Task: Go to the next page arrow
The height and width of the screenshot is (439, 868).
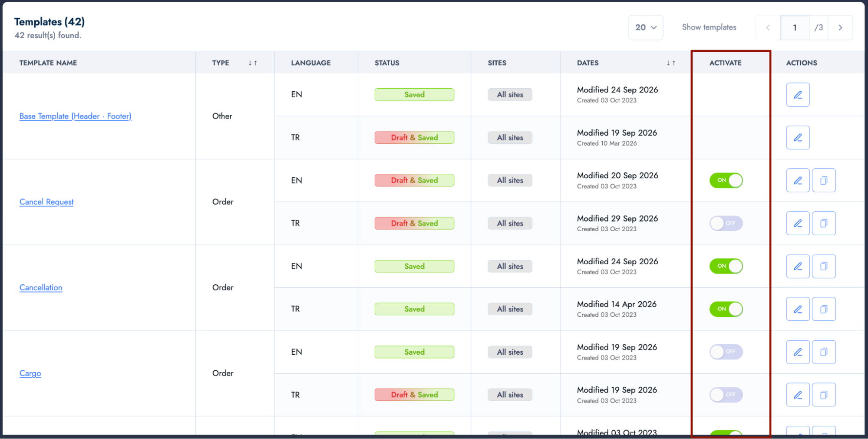Action: point(840,27)
